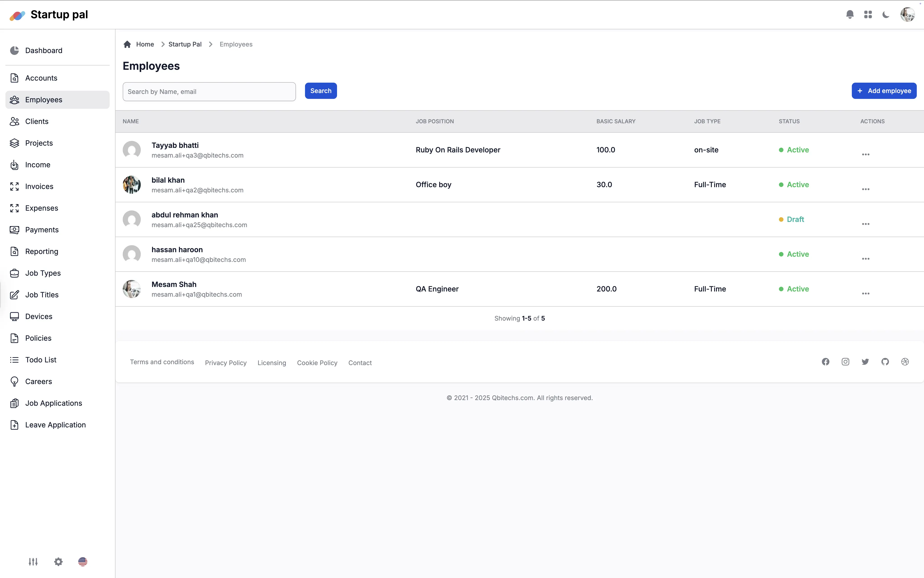Click the Devices monitor icon
Image resolution: width=924 pixels, height=578 pixels.
pyautogui.click(x=14, y=317)
